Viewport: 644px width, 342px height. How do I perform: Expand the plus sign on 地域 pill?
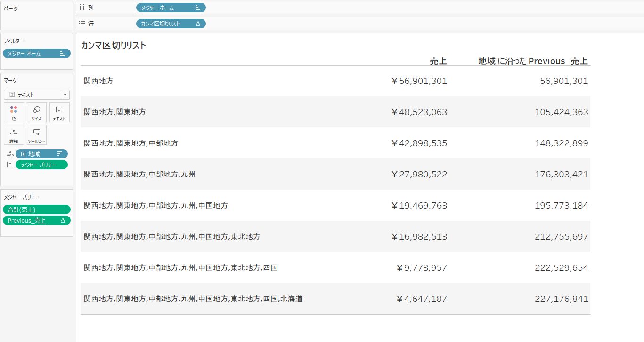[x=23, y=154]
